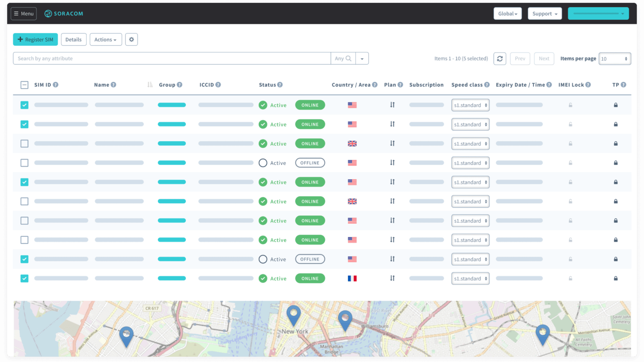Click IMEI lock icon in first row

point(570,105)
